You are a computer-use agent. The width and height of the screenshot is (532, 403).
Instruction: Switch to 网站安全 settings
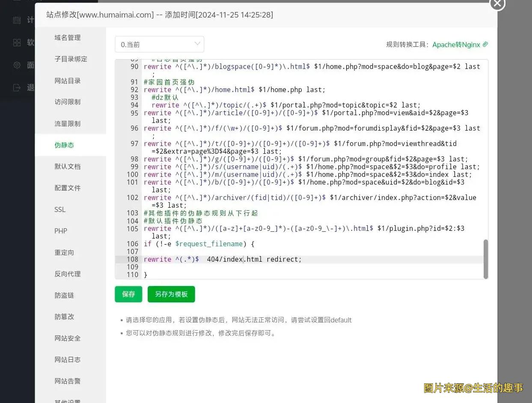tap(67, 338)
